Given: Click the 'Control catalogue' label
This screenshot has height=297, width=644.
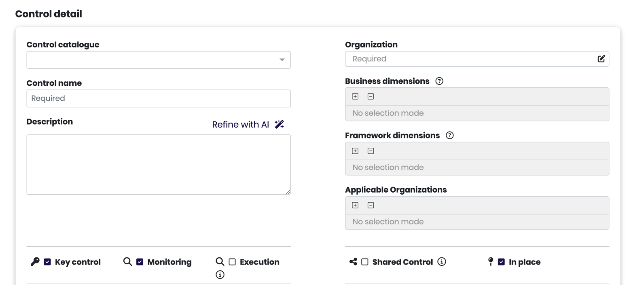Looking at the screenshot, I should 63,45.
